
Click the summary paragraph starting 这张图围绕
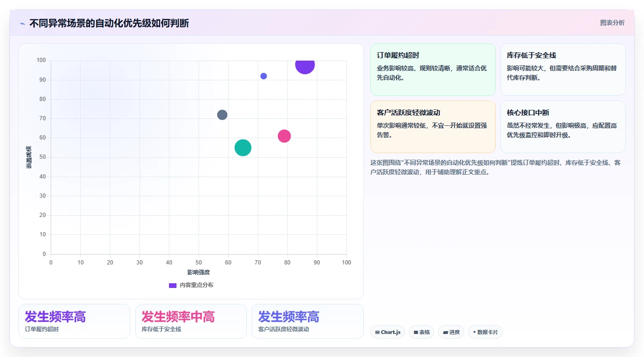496,167
